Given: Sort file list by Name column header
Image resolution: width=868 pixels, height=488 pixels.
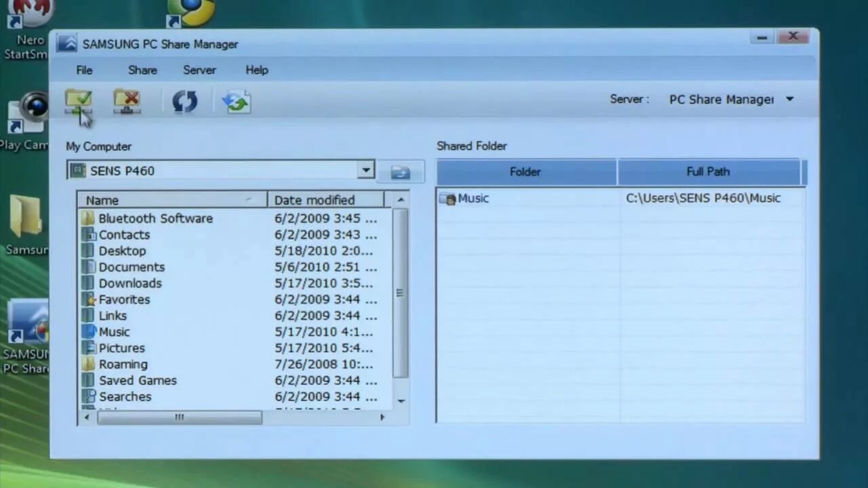Looking at the screenshot, I should (172, 200).
